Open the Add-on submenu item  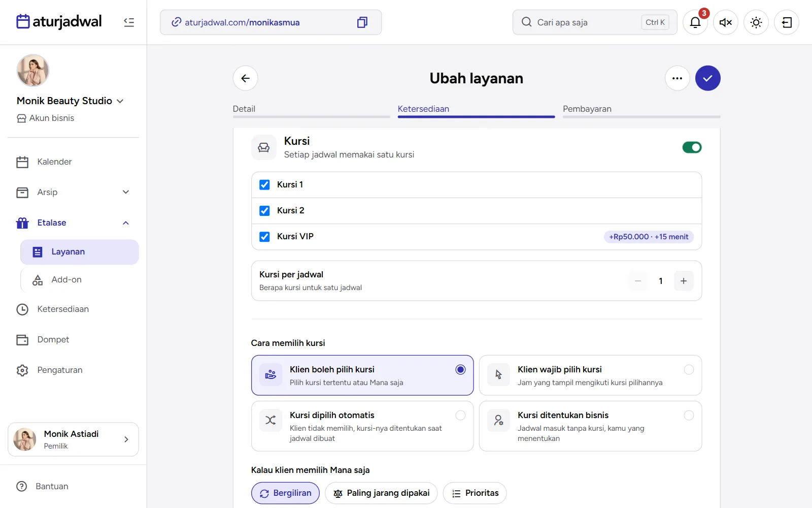pyautogui.click(x=80, y=280)
